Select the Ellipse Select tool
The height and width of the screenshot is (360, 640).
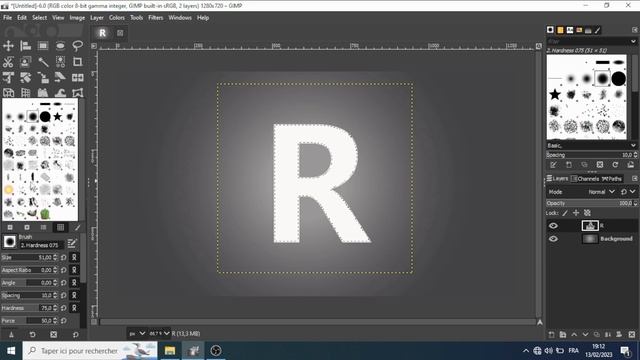[x=60, y=46]
